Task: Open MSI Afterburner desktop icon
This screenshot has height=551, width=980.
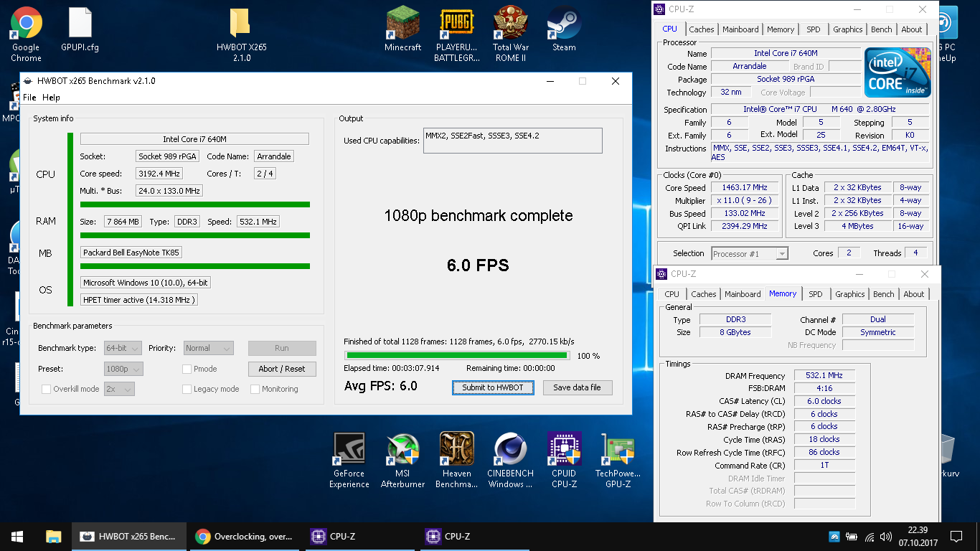Action: coord(402,461)
